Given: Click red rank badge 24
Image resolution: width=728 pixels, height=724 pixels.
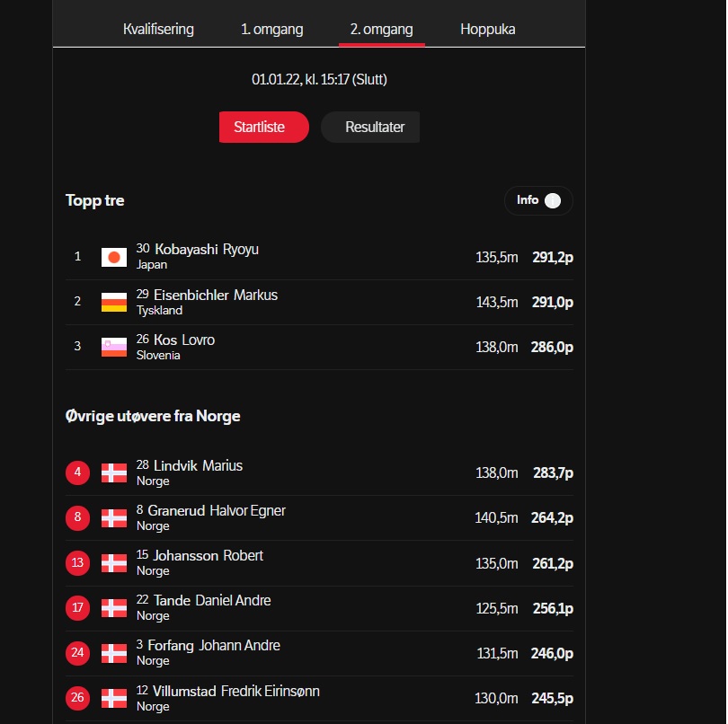Looking at the screenshot, I should pos(77,653).
